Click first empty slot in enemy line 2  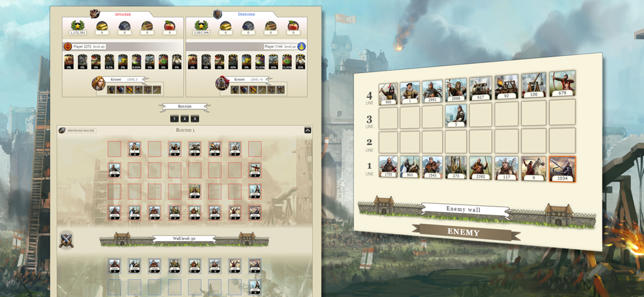click(388, 142)
